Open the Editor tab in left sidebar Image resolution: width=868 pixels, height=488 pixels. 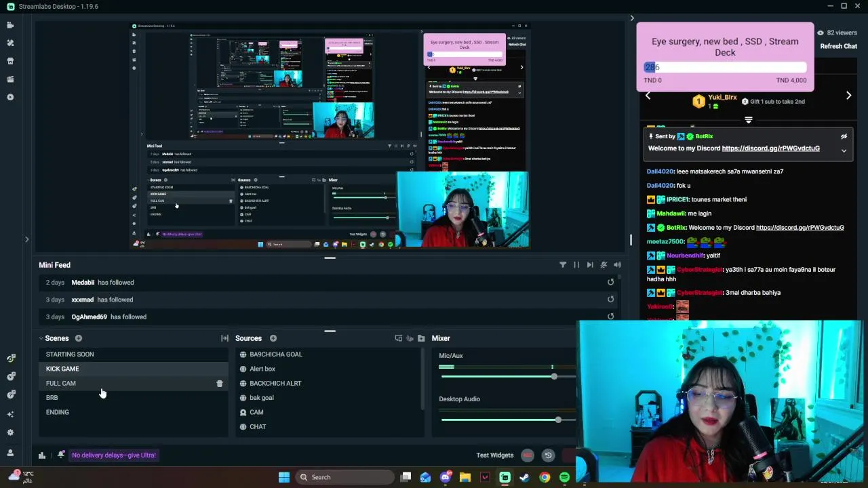[x=10, y=25]
